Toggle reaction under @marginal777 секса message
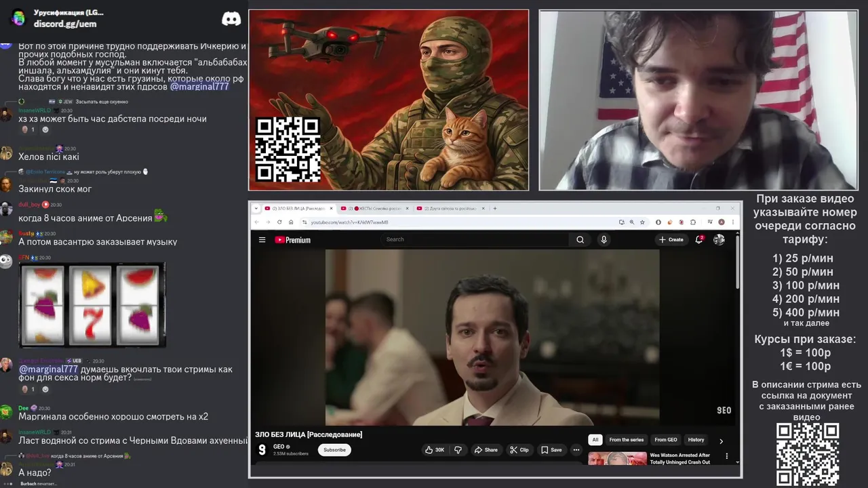The height and width of the screenshot is (488, 868). [28, 390]
